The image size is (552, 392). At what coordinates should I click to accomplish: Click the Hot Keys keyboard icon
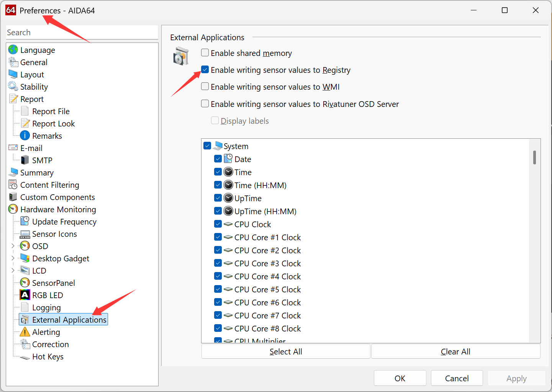pos(25,357)
